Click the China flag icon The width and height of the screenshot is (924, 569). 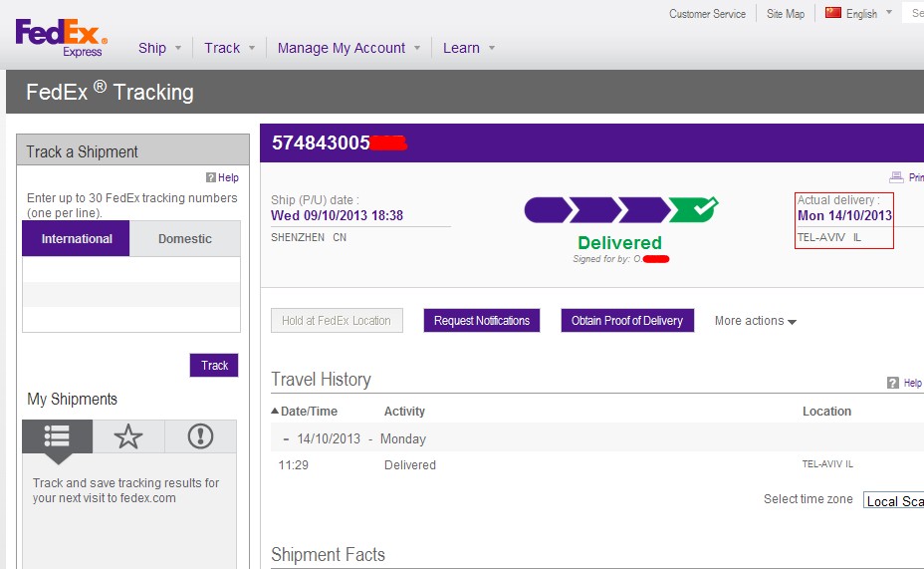click(832, 12)
